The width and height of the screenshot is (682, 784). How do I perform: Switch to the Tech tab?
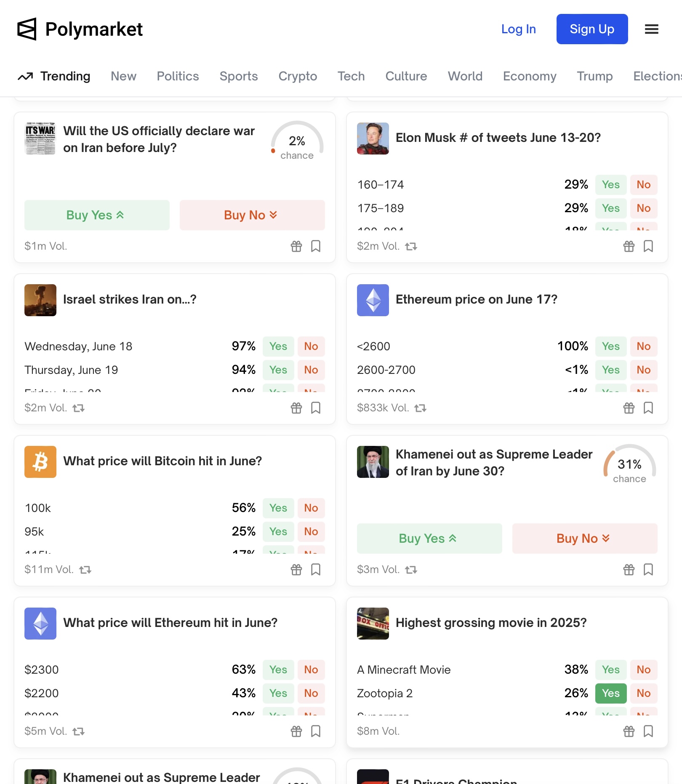point(351,76)
